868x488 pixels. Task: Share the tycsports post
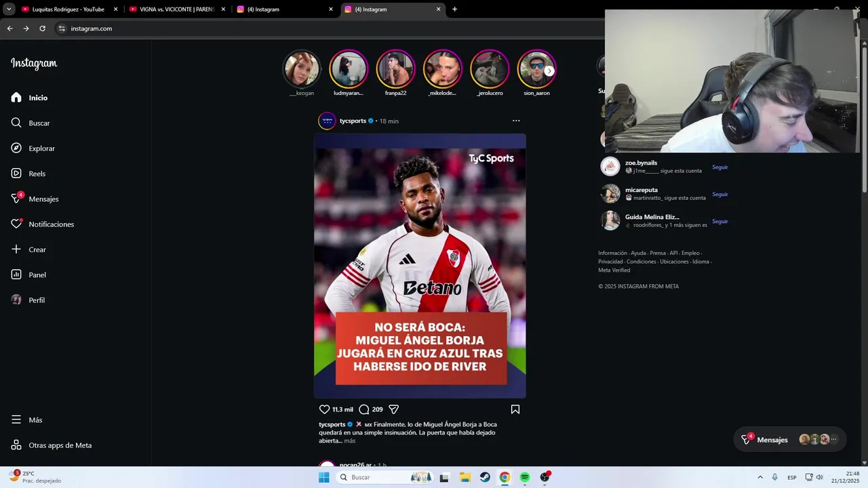click(393, 409)
